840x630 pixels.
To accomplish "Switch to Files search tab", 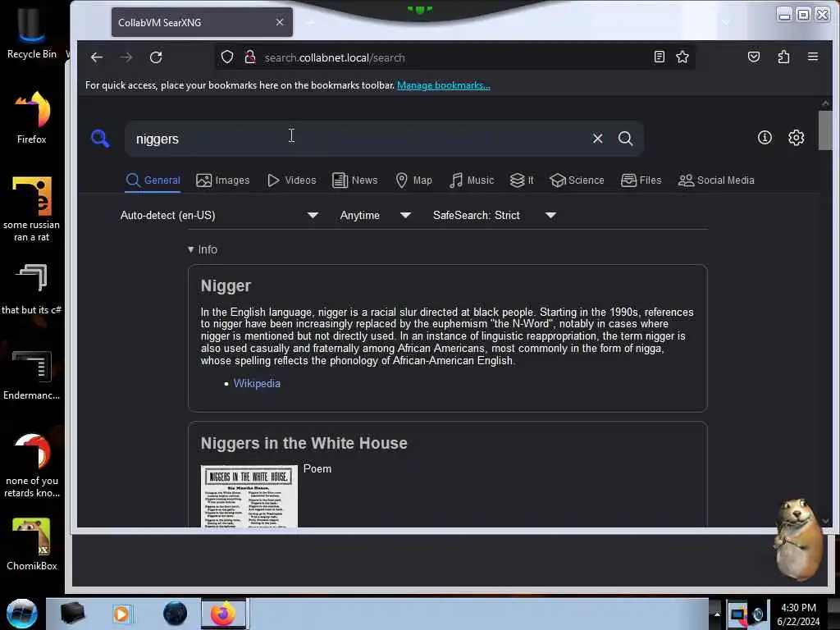I will click(x=641, y=180).
